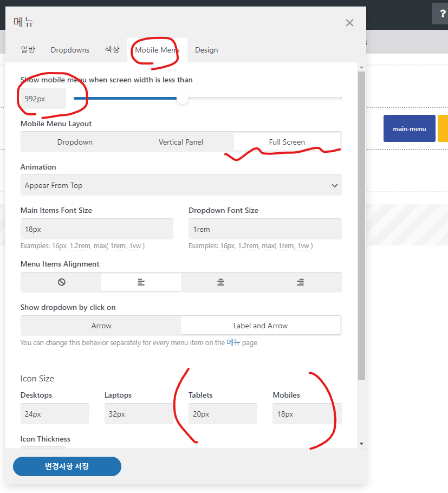This screenshot has height=493, width=448.
Task: Open the Design tab
Action: [x=206, y=50]
